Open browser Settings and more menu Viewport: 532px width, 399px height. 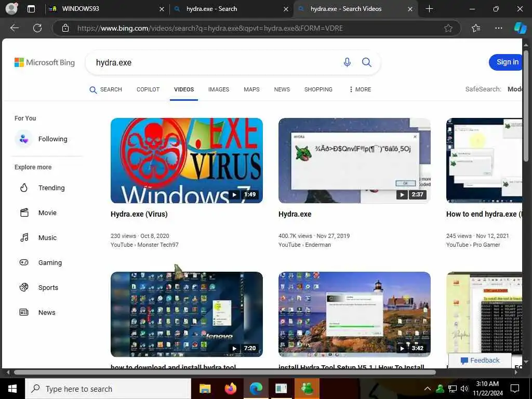click(498, 28)
